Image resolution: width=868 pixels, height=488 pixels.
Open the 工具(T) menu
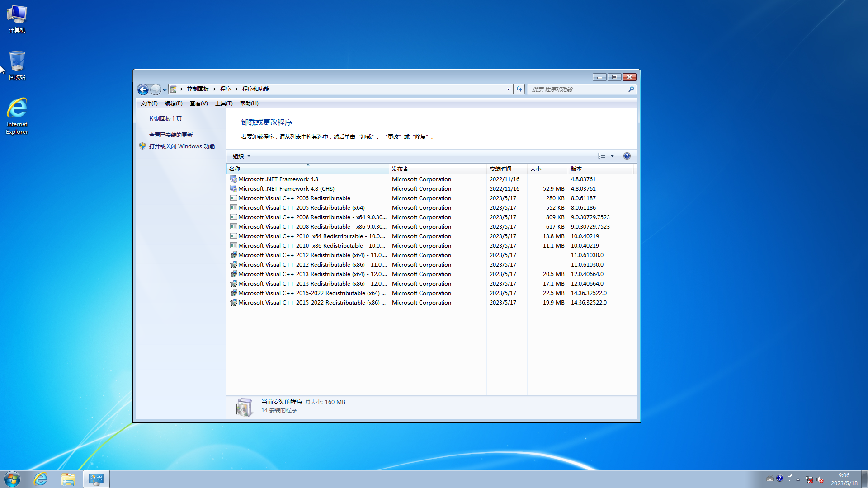224,103
